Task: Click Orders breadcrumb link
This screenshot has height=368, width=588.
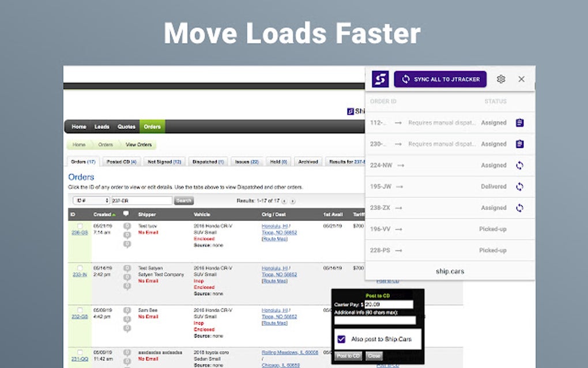Action: 105,145
